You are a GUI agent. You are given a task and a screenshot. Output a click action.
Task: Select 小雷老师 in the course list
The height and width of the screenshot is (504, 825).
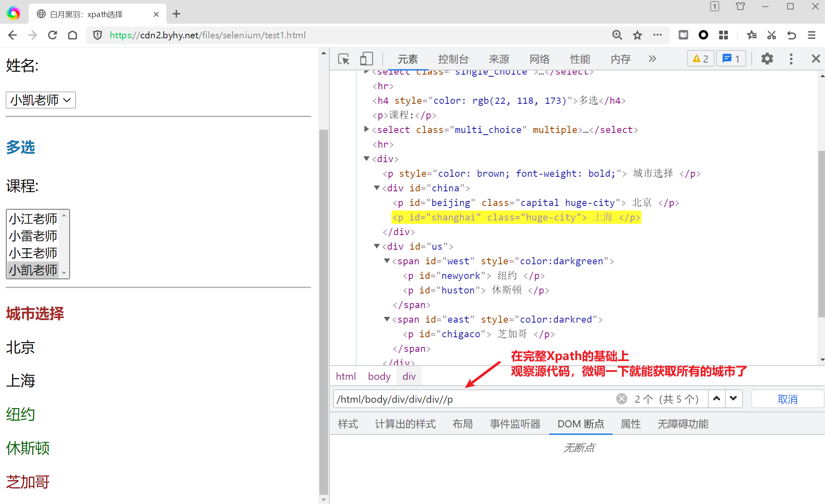coord(33,236)
